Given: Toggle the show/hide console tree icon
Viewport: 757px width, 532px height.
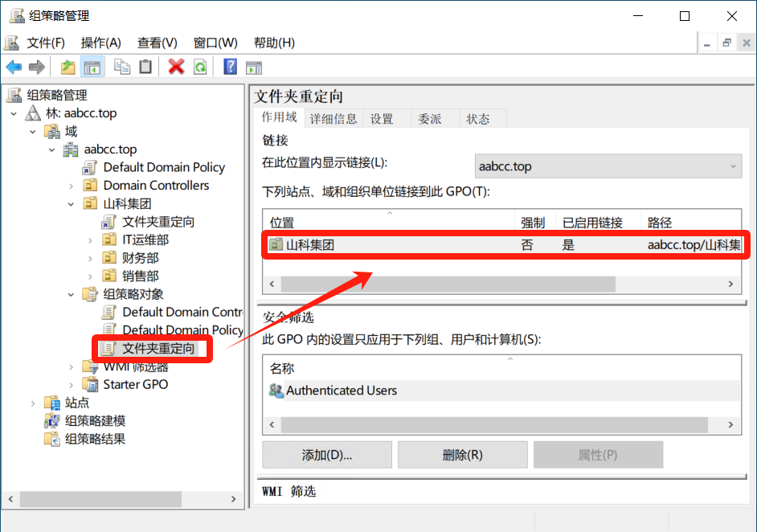Looking at the screenshot, I should pyautogui.click(x=92, y=67).
